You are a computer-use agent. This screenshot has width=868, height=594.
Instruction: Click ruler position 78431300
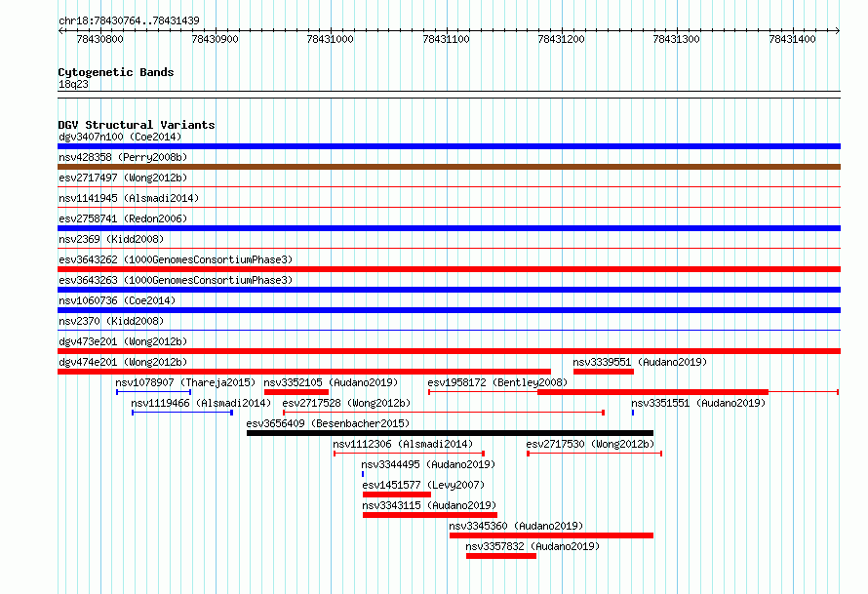[676, 39]
